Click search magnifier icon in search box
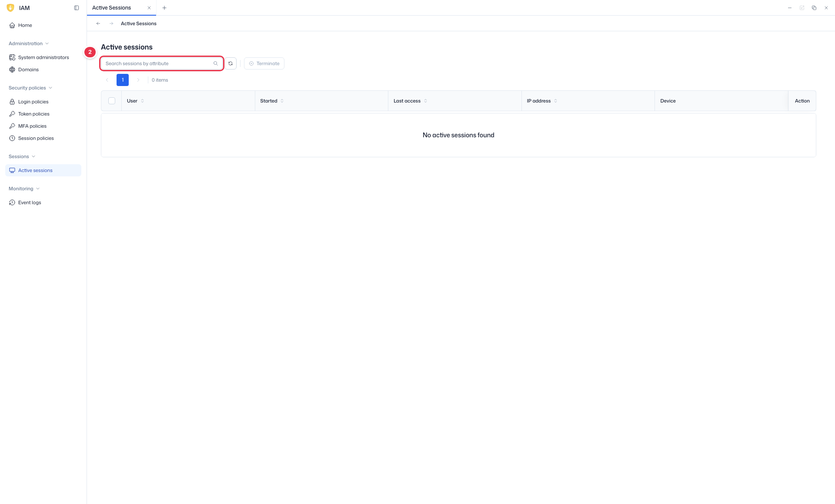 [216, 63]
